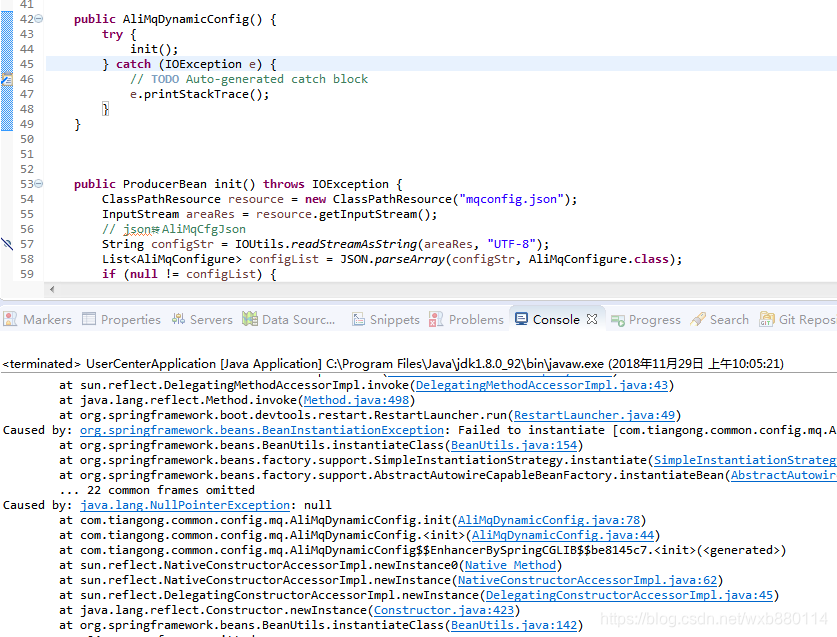Click the Data Source Explorer tab icon
Viewport: 837px width, 637px height.
[x=250, y=319]
